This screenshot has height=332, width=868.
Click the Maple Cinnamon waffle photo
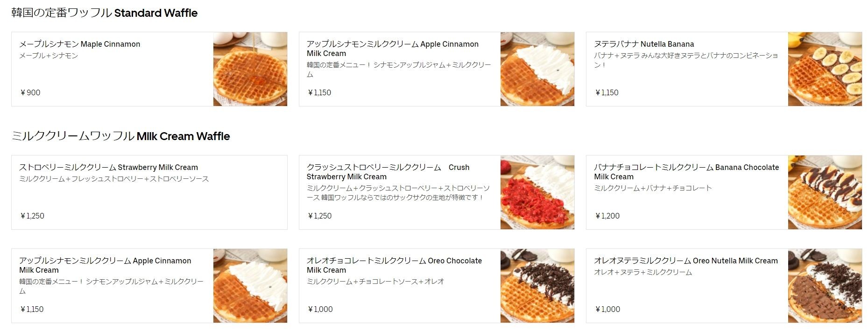click(250, 69)
